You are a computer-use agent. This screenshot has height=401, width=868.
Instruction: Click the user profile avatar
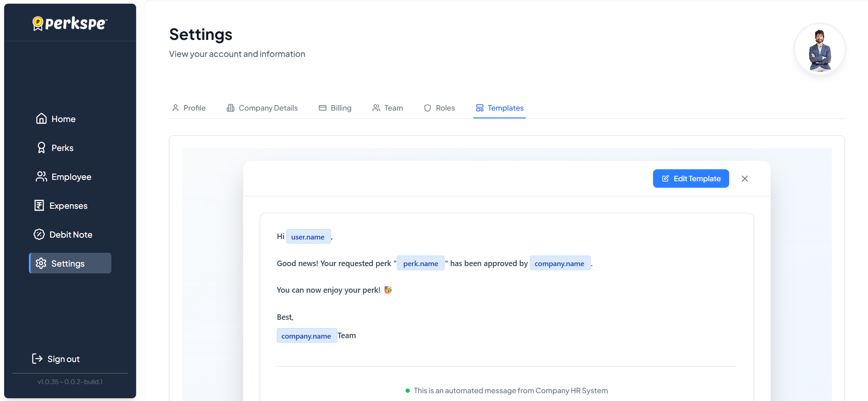(819, 50)
